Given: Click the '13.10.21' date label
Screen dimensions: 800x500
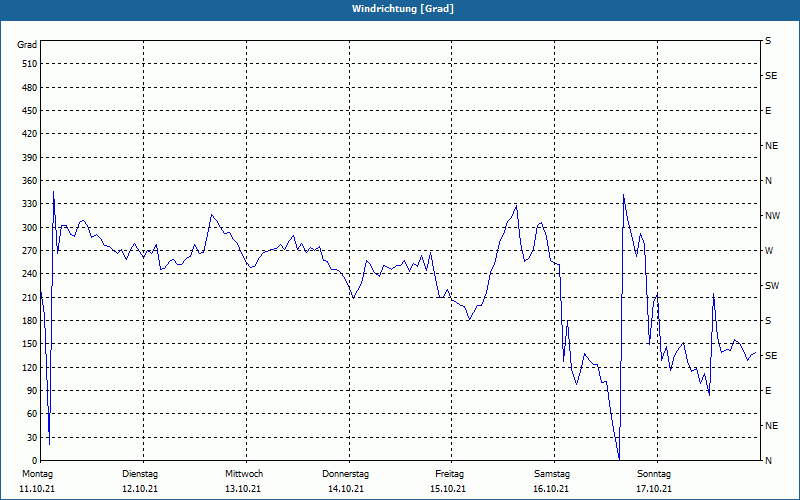Looking at the screenshot, I should point(243,489).
